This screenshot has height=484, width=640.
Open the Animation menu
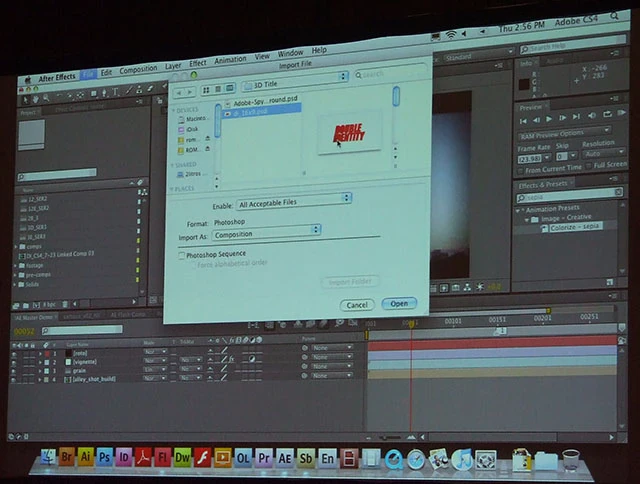pyautogui.click(x=230, y=60)
